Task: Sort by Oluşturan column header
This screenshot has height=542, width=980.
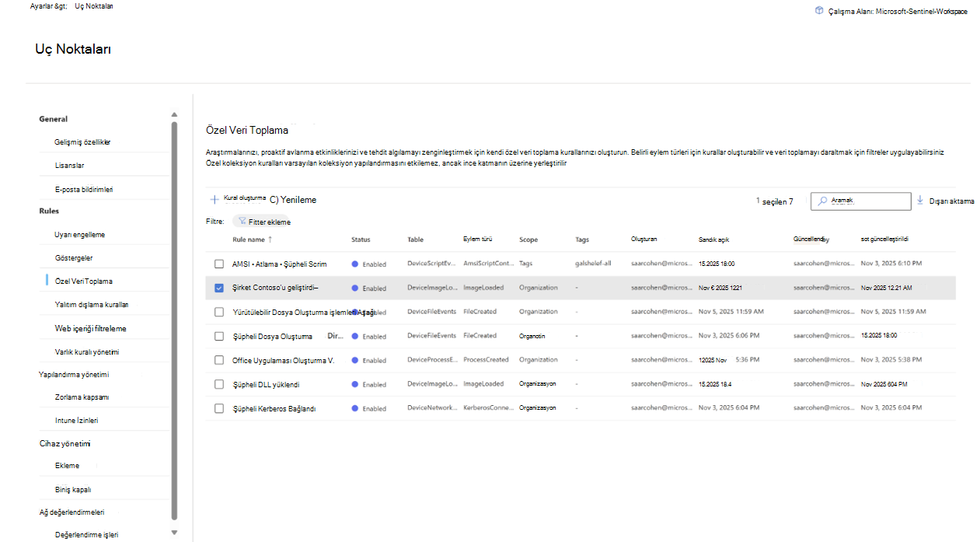Action: click(x=644, y=239)
